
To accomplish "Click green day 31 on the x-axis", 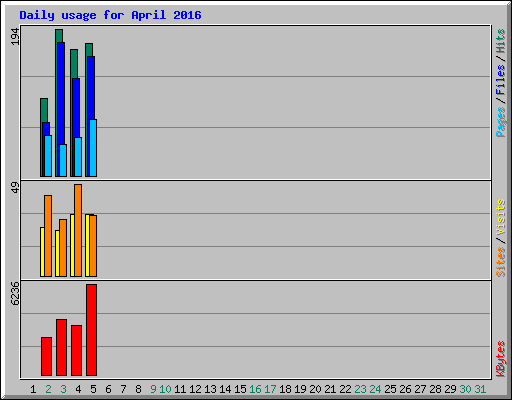I will [x=480, y=389].
